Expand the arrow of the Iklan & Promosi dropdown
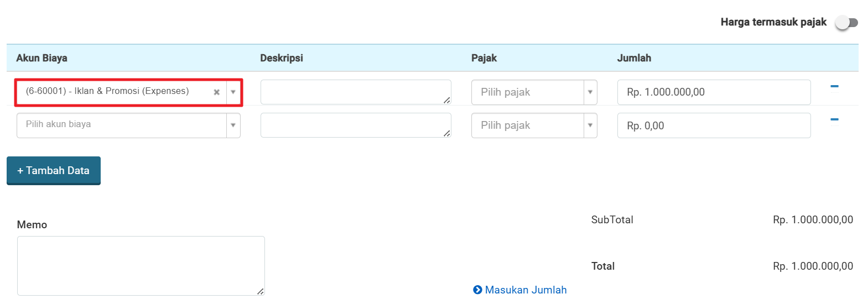Viewport: 868px width, 299px height. pyautogui.click(x=233, y=92)
